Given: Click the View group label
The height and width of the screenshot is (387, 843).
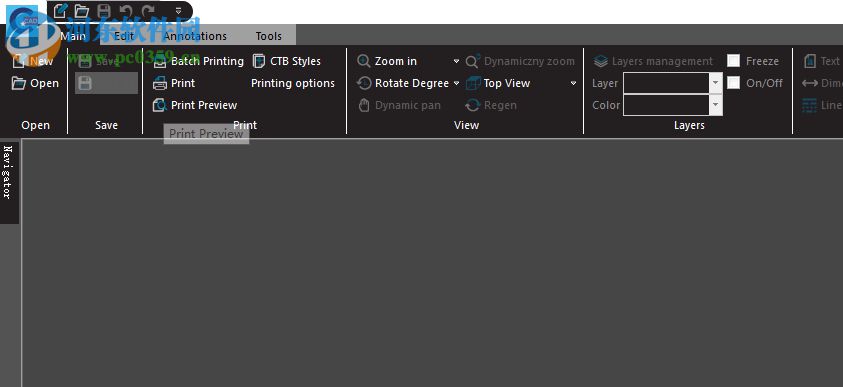Looking at the screenshot, I should tap(466, 125).
